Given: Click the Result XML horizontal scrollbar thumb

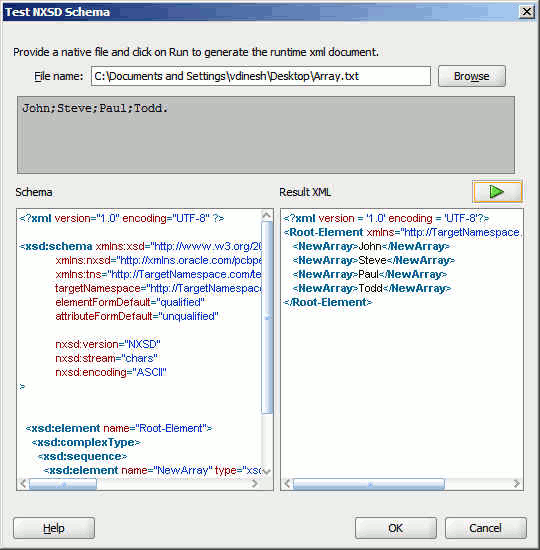Looking at the screenshot, I should point(369,484).
